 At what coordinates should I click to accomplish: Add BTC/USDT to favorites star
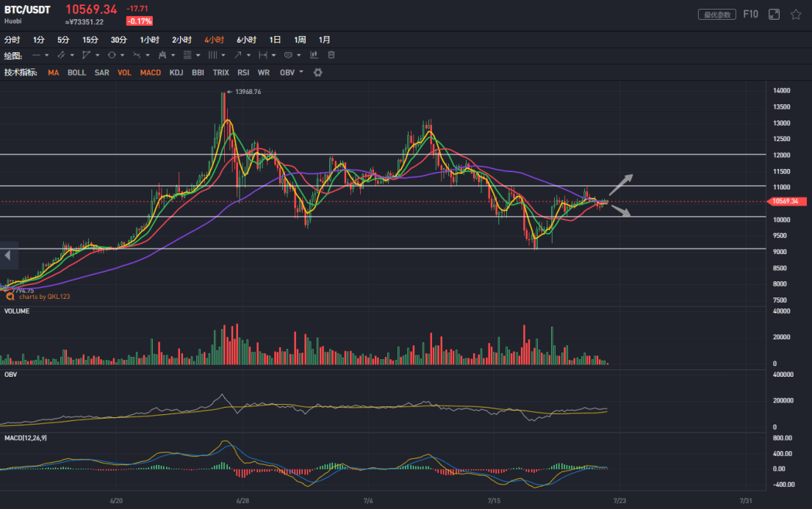coord(796,15)
